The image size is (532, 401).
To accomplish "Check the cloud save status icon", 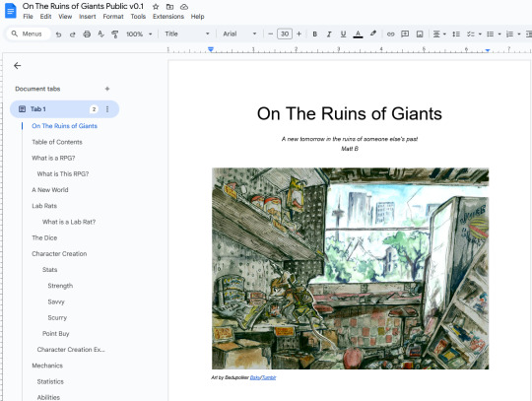I will click(x=184, y=7).
